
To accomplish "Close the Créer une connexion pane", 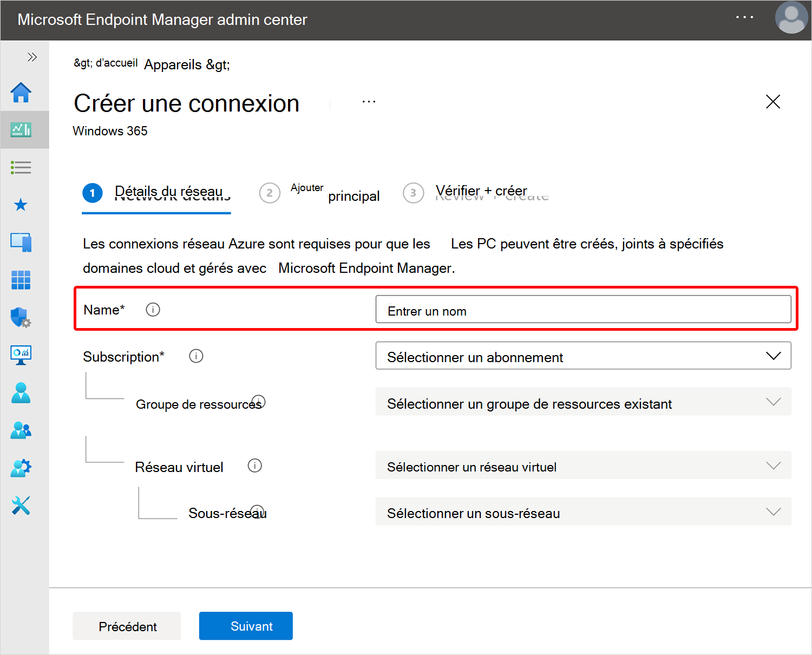I will 773,101.
